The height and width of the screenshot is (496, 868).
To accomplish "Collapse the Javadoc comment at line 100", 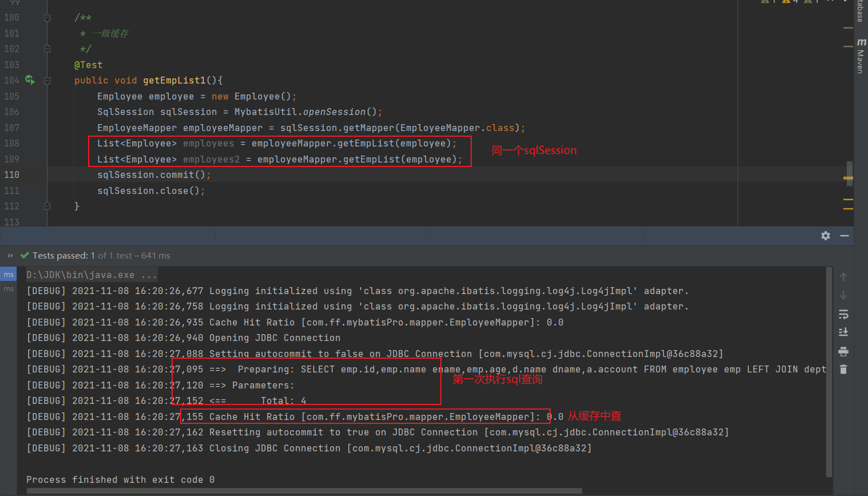I will point(47,18).
